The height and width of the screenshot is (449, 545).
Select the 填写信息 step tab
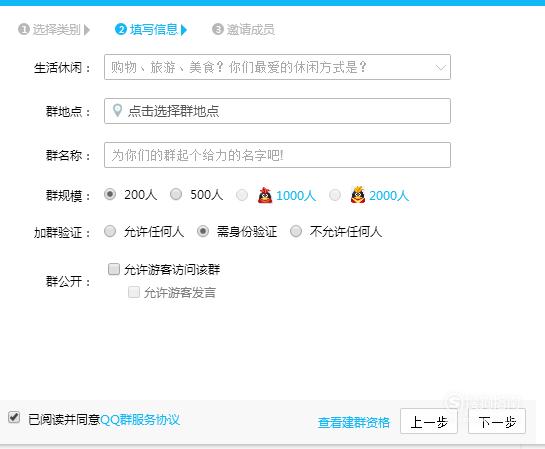(x=154, y=30)
